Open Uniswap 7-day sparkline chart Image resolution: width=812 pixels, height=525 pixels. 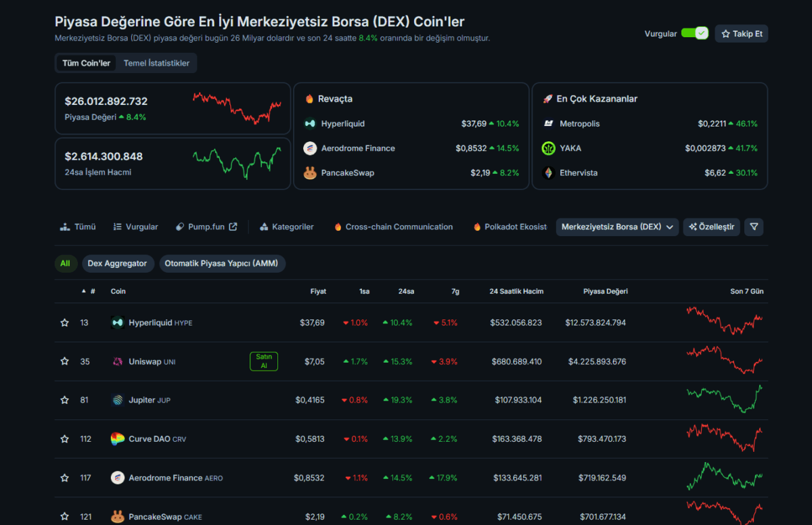pyautogui.click(x=725, y=359)
